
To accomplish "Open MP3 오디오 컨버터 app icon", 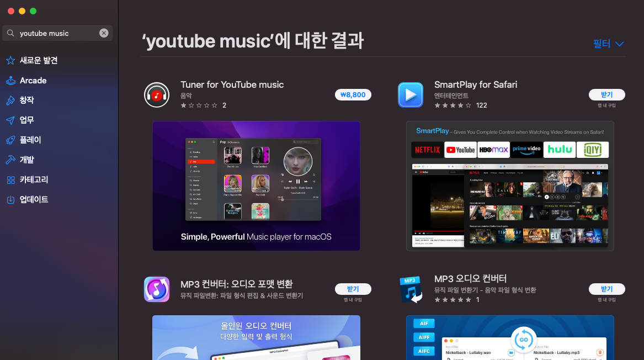I will pos(411,289).
